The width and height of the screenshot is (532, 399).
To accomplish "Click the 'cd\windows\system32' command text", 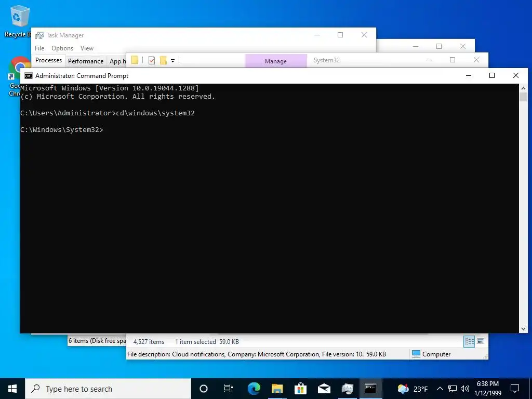I will click(155, 113).
